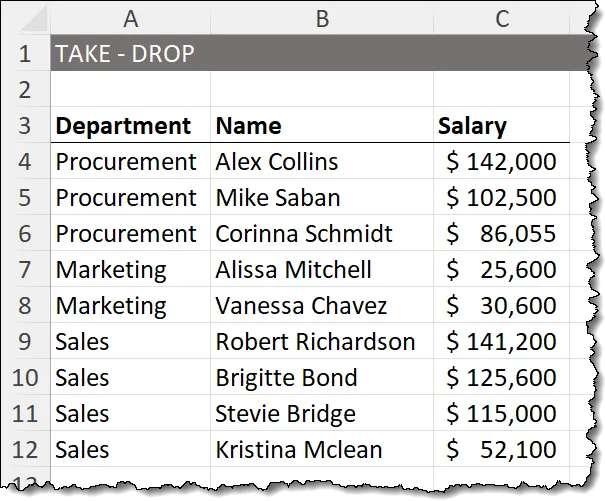Select the TAKE - DROP title cell
The image size is (605, 501).
point(123,54)
